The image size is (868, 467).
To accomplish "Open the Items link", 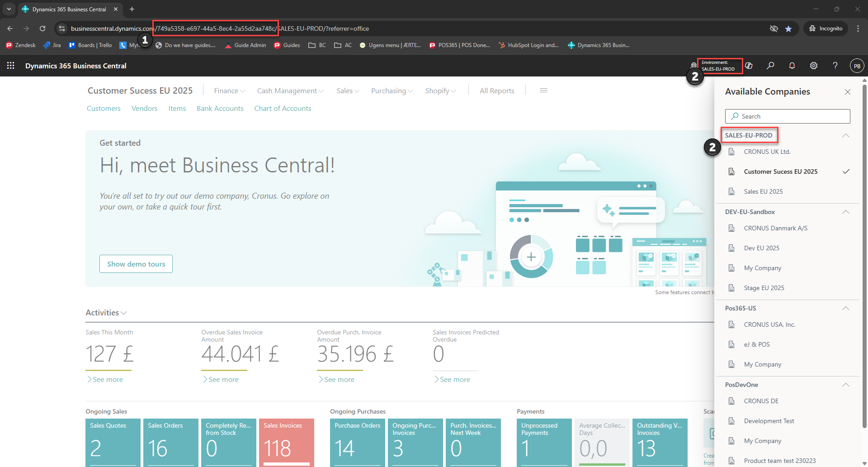I will pos(177,109).
